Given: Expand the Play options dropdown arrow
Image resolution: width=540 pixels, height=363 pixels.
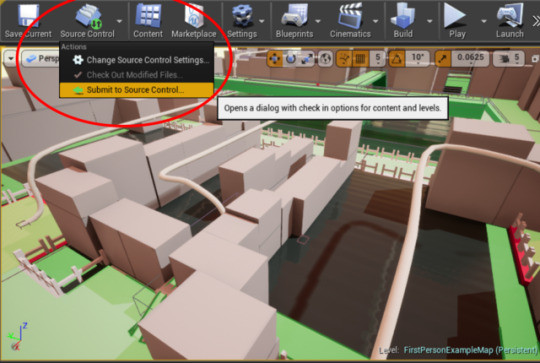Looking at the screenshot, I should pyautogui.click(x=484, y=21).
